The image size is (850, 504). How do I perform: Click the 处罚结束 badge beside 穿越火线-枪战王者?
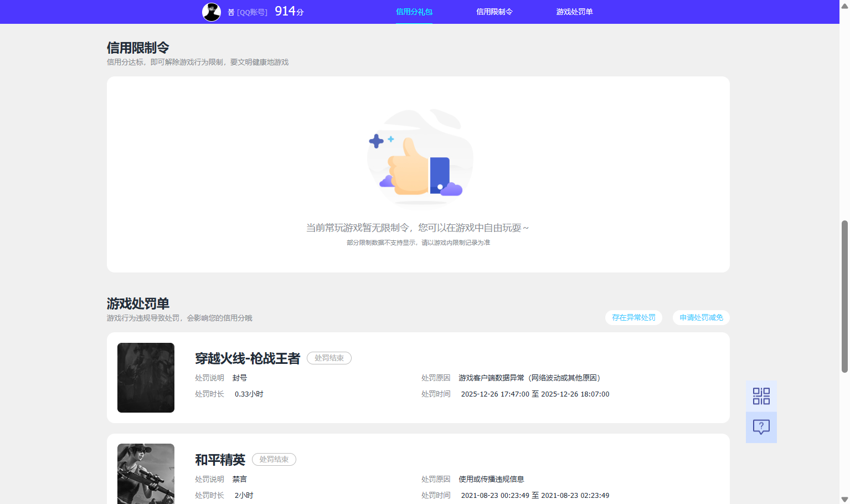(x=329, y=358)
